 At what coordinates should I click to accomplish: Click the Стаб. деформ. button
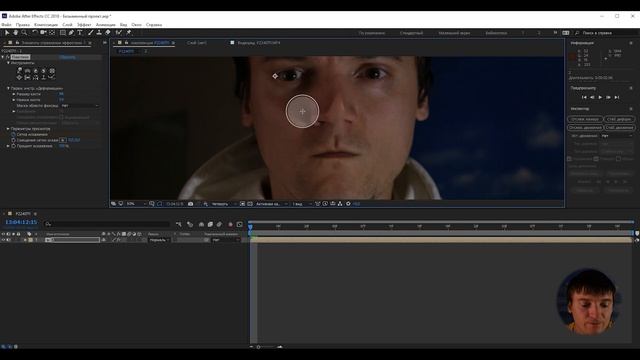tap(619, 119)
